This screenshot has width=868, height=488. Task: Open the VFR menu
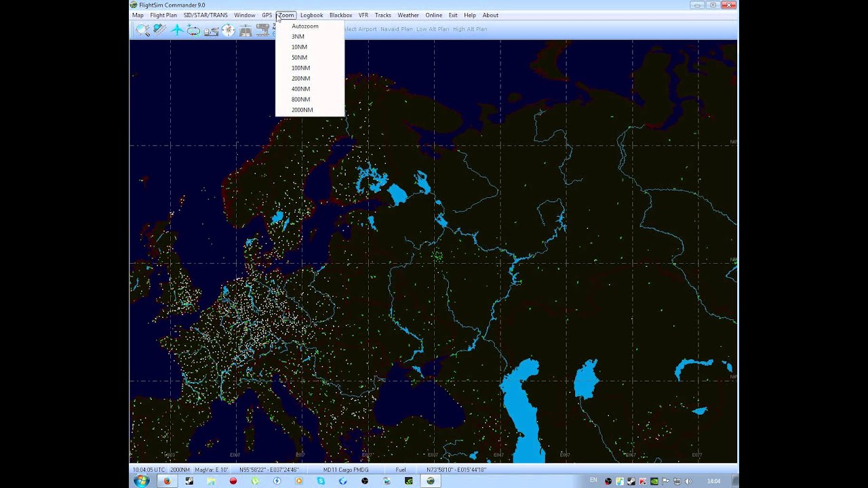tap(363, 15)
